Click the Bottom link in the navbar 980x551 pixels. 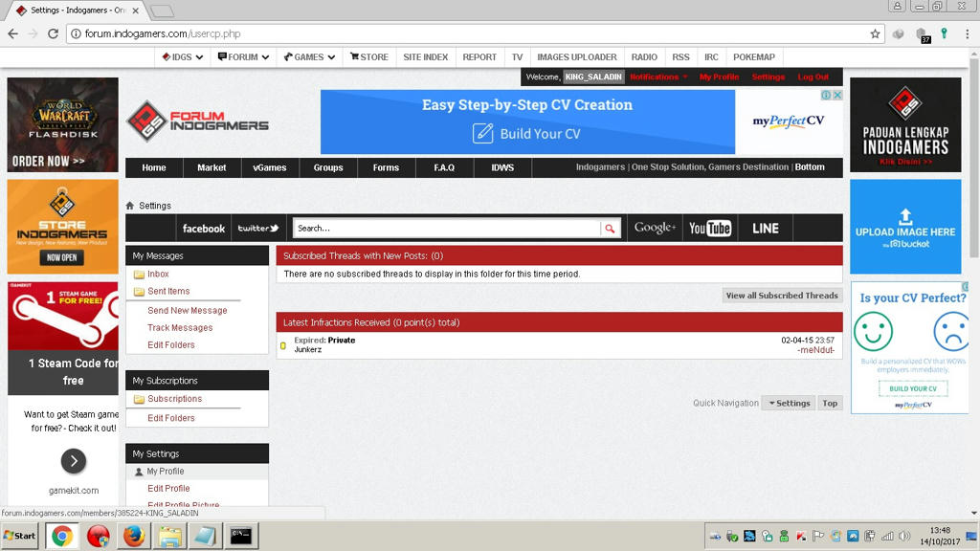coord(810,166)
